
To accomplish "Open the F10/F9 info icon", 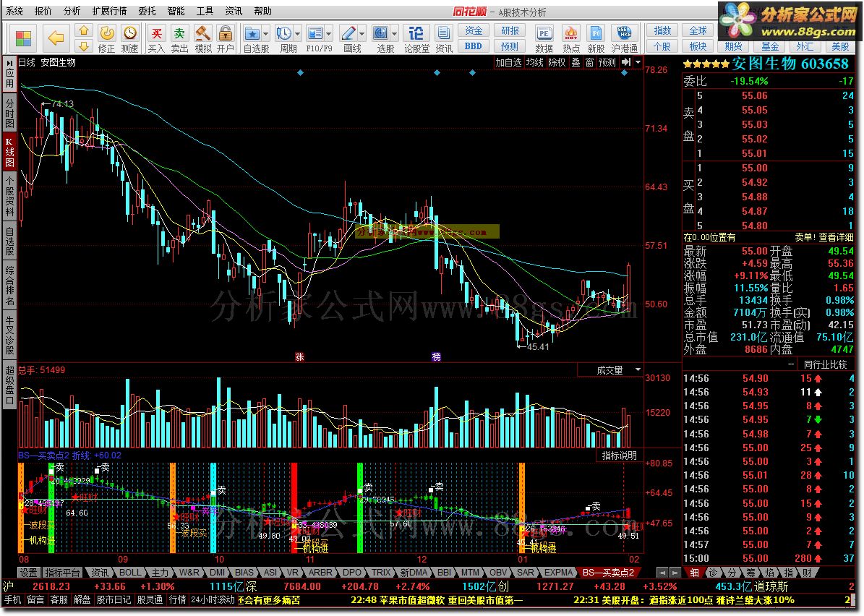I will pyautogui.click(x=315, y=33).
